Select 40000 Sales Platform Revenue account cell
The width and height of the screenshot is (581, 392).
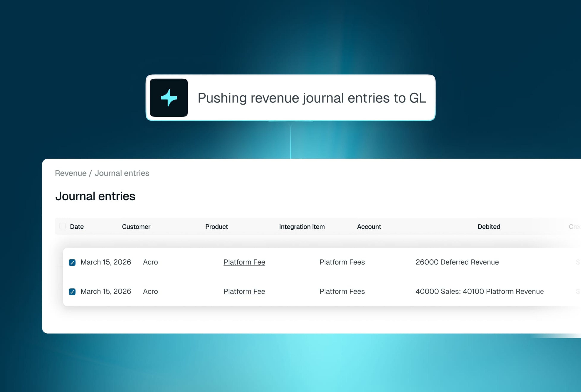[479, 291]
